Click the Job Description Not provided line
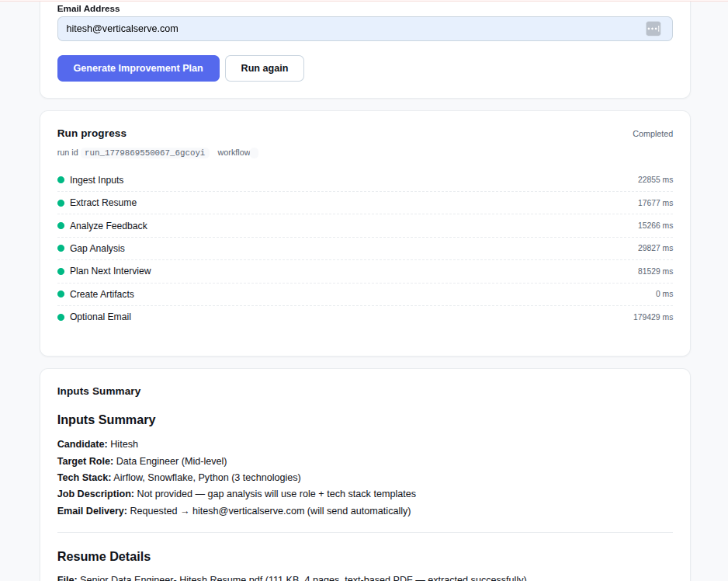 click(x=236, y=494)
